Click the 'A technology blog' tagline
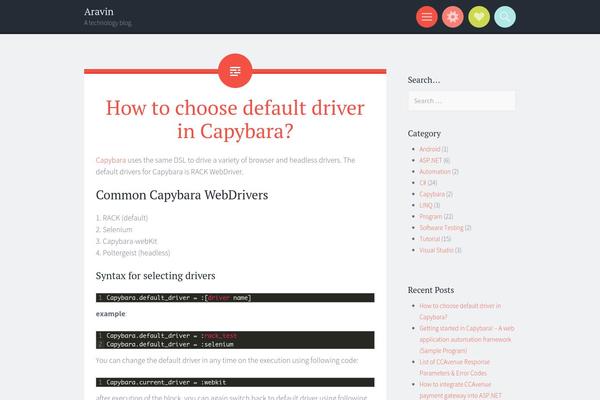 point(108,23)
